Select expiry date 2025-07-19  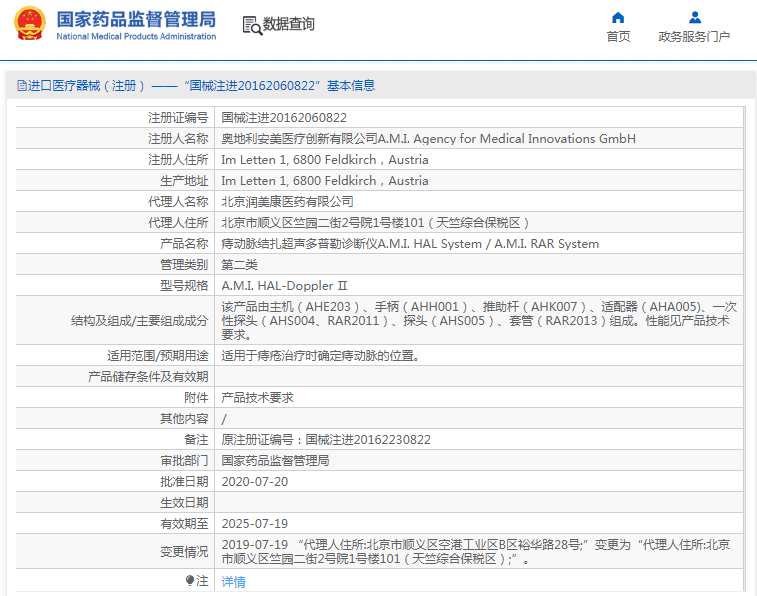pyautogui.click(x=254, y=524)
